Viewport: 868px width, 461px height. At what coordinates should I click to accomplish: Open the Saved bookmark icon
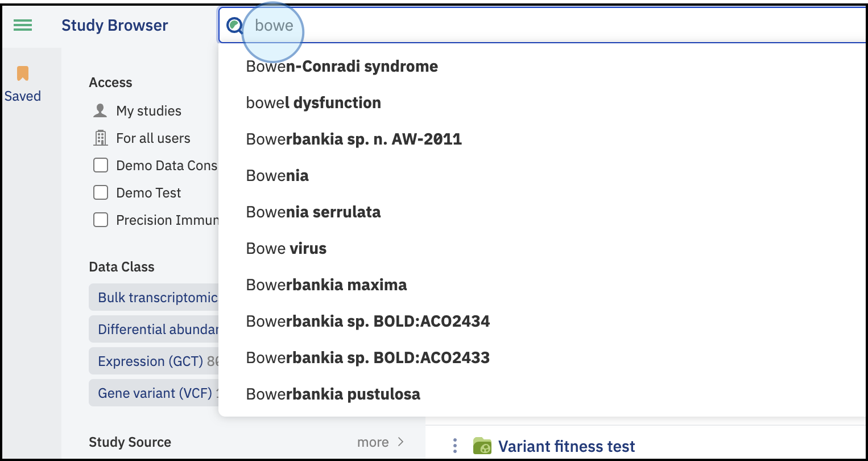click(23, 73)
